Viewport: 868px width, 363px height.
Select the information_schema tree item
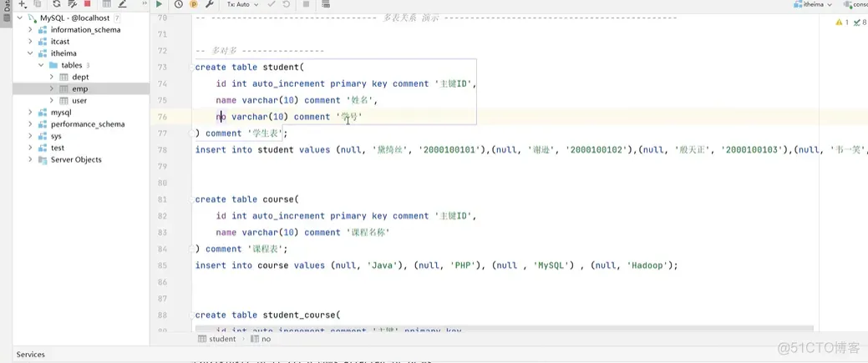[x=85, y=30]
